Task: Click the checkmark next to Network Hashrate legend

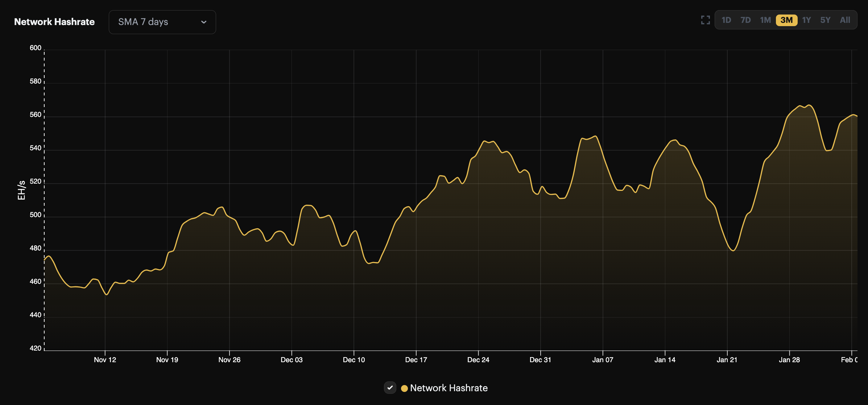Action: tap(390, 388)
